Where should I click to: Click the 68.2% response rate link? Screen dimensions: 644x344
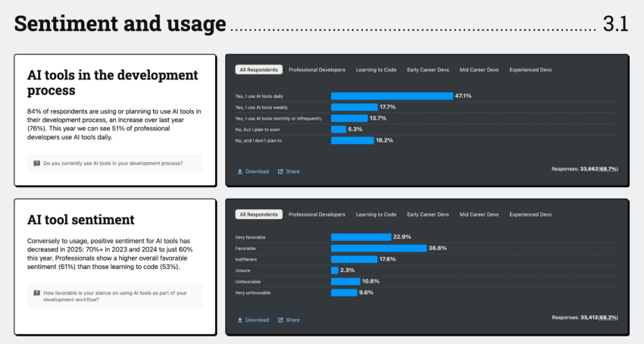608,317
